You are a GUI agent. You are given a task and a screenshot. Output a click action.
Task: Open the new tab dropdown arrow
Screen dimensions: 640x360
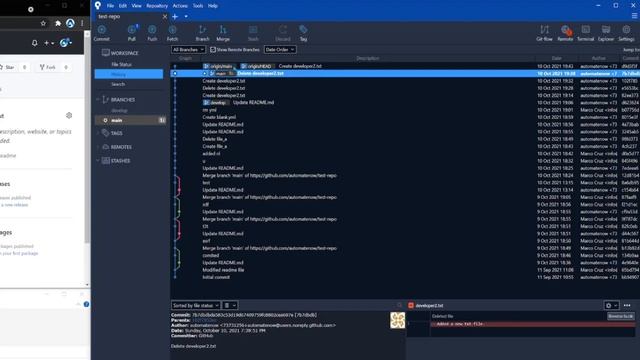(x=186, y=17)
